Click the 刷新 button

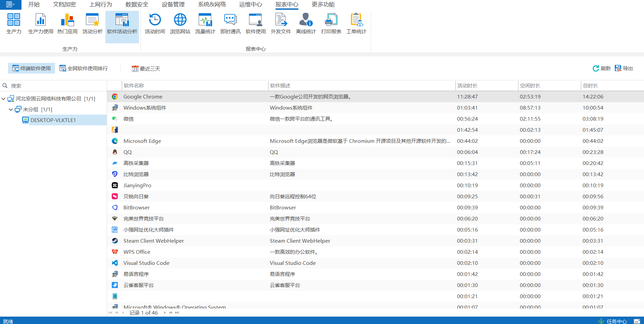coord(601,68)
